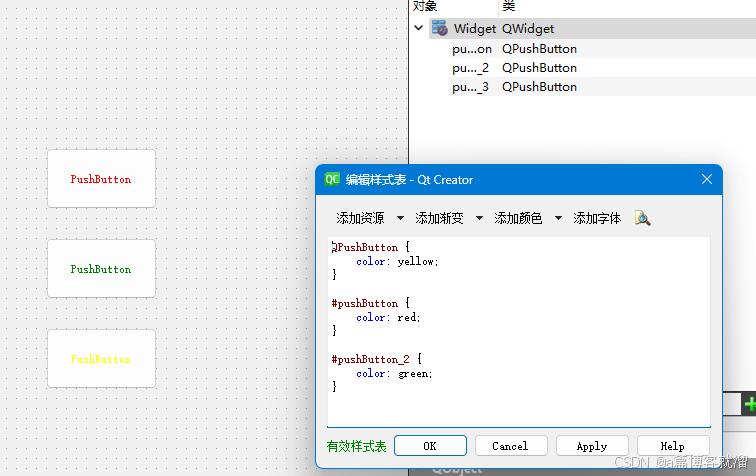Viewport: 756px width, 476px height.
Task: Select the Widget QWidget root row
Action: (x=593, y=28)
